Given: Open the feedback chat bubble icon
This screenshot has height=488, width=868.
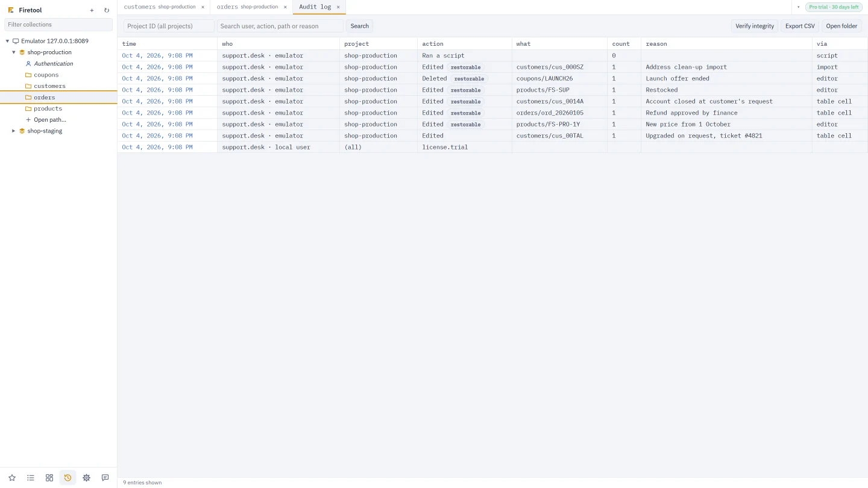Looking at the screenshot, I should tap(105, 478).
